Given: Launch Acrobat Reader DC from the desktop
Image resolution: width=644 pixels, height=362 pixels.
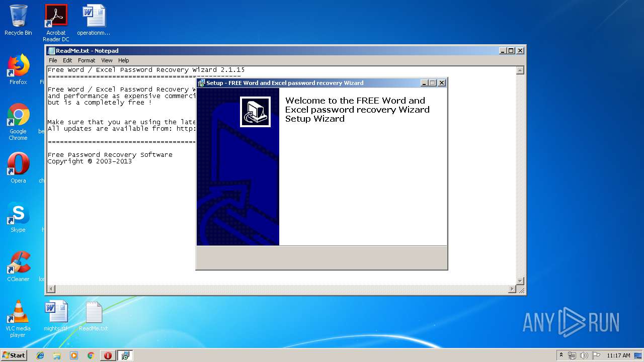Looking at the screenshot, I should (x=56, y=23).
